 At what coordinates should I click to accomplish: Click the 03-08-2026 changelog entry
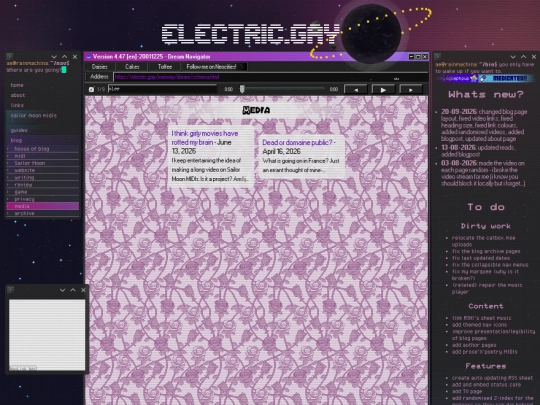pyautogui.click(x=483, y=173)
